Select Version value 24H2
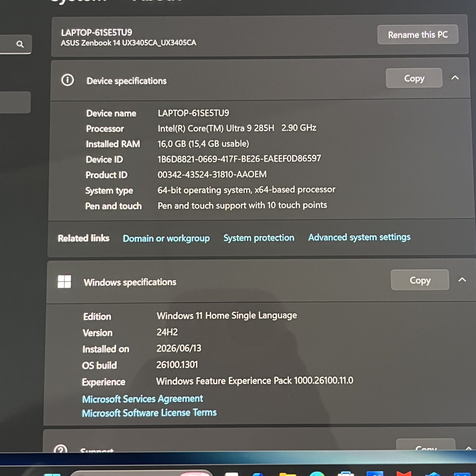Viewport: 476px width, 476px height. (x=167, y=332)
